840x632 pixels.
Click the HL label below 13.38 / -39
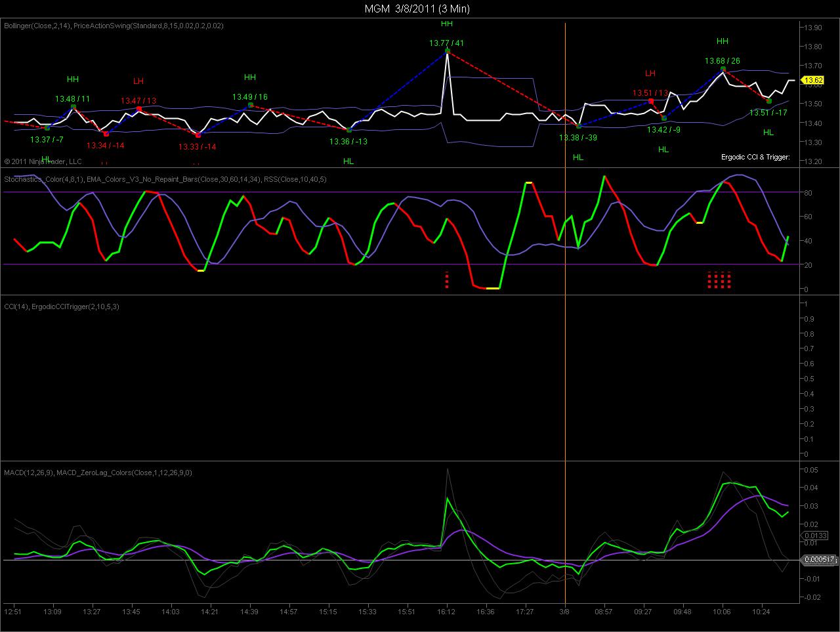coord(578,158)
